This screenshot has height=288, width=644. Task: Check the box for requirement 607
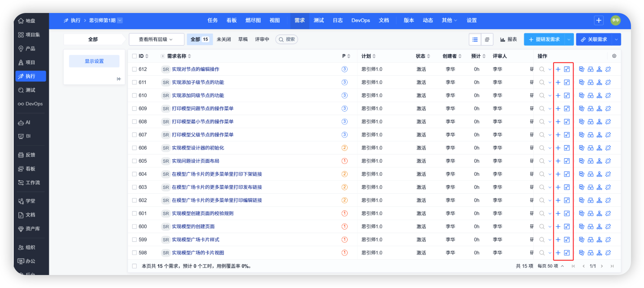[x=134, y=135]
